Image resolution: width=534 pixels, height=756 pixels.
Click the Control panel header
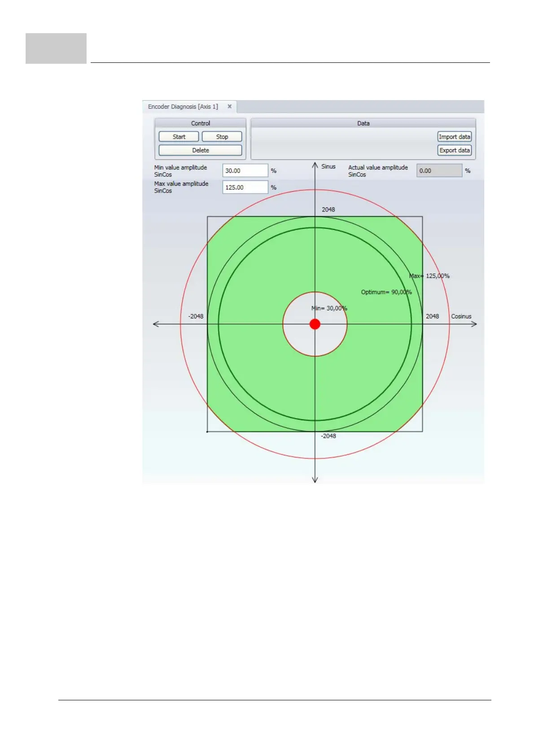click(200, 123)
